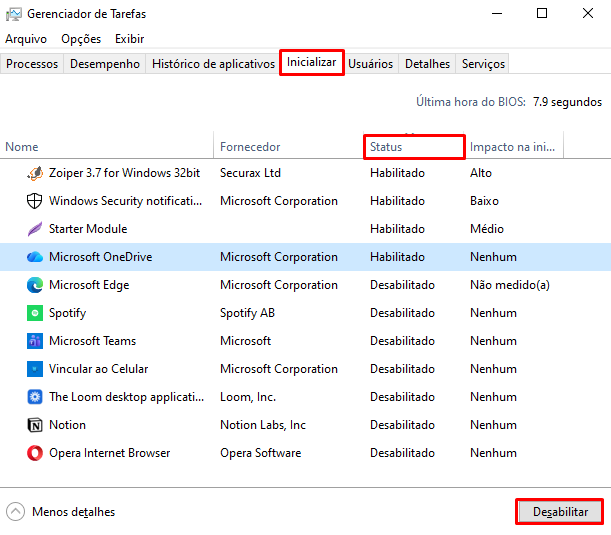The width and height of the screenshot is (611, 535).
Task: Open the Opções menu
Action: tap(81, 39)
